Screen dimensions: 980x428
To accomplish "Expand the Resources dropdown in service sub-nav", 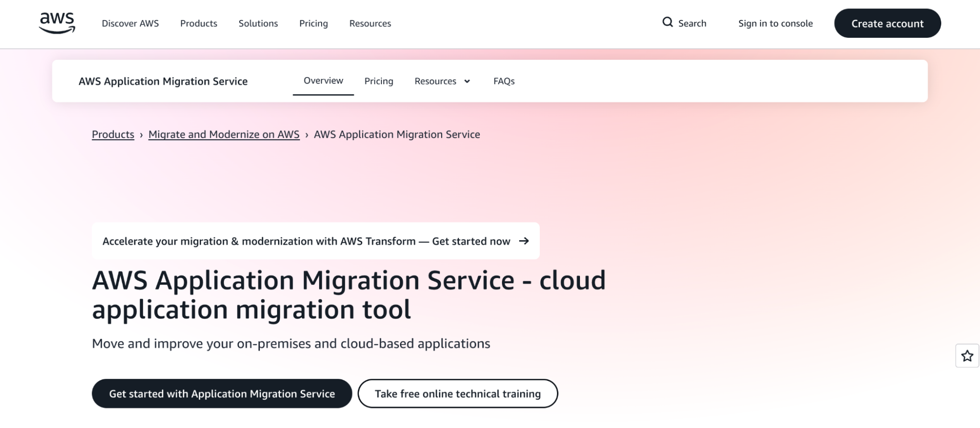I will coord(442,81).
